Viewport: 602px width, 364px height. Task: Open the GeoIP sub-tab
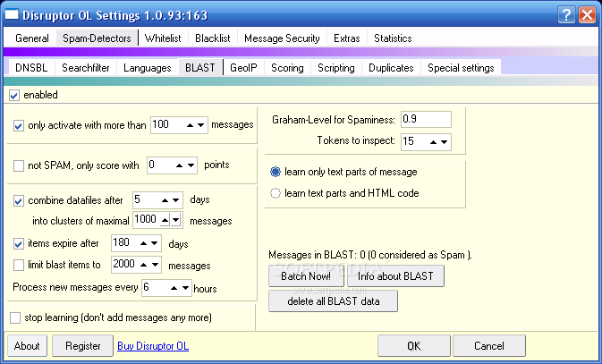(x=243, y=68)
